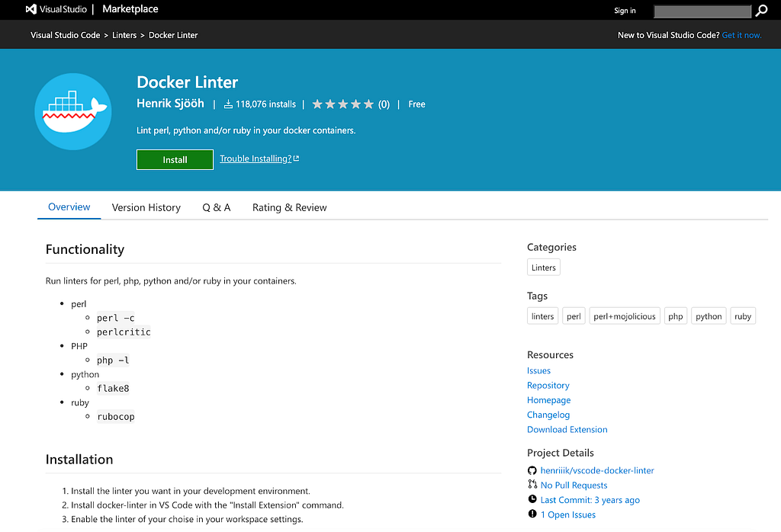Click the Linters category chip
Screen dimensions: 781x532
coord(543,268)
